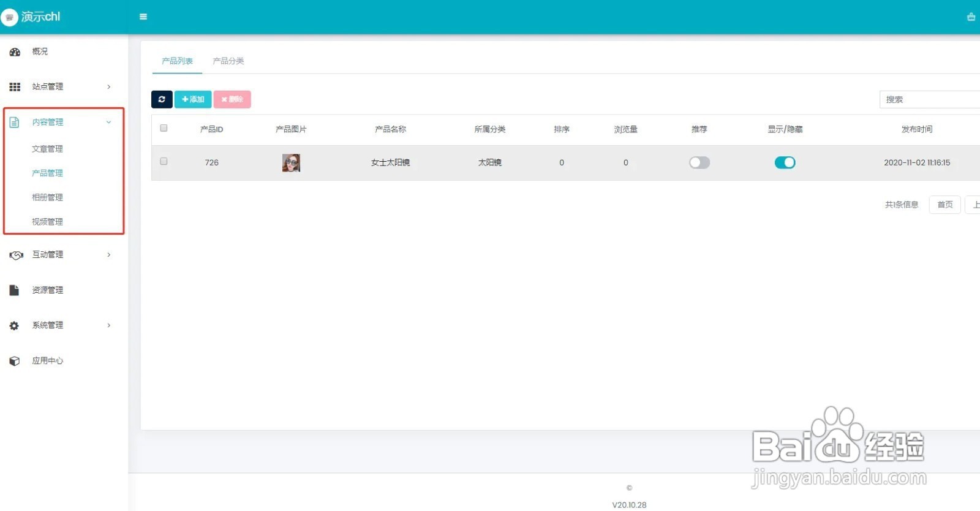Click the 添加 button
Viewport: 980px width, 511px height.
(193, 99)
